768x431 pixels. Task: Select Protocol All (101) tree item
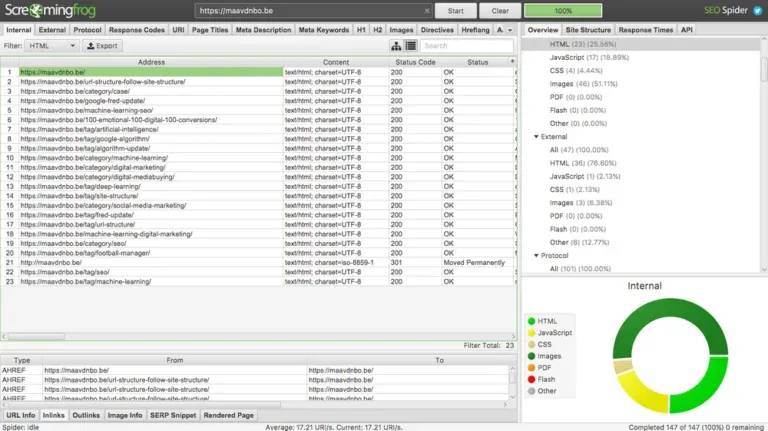[x=580, y=269]
